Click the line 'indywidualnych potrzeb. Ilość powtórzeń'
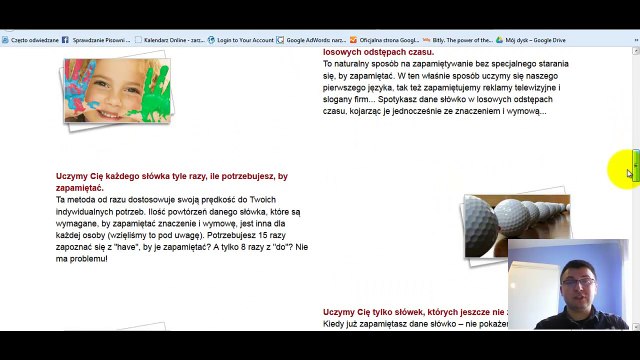The width and height of the screenshot is (640, 360). (178, 212)
